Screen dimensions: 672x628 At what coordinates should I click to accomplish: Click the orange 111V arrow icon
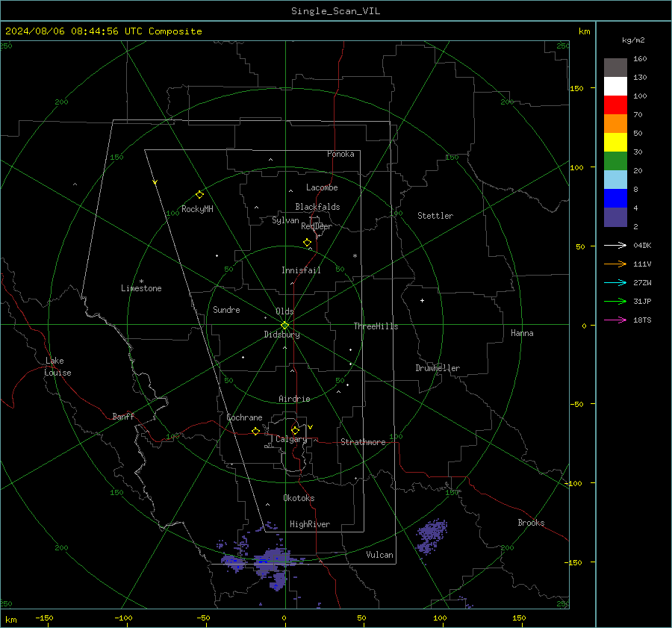[x=615, y=264]
